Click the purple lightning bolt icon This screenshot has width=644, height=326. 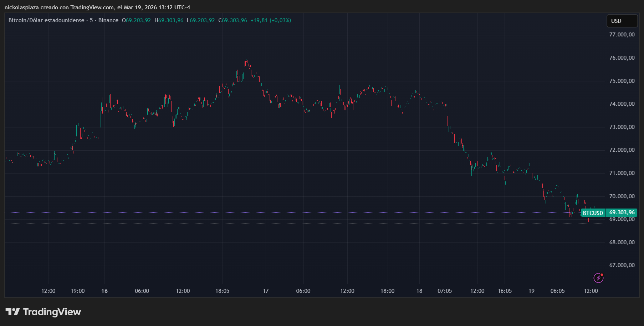tap(598, 278)
